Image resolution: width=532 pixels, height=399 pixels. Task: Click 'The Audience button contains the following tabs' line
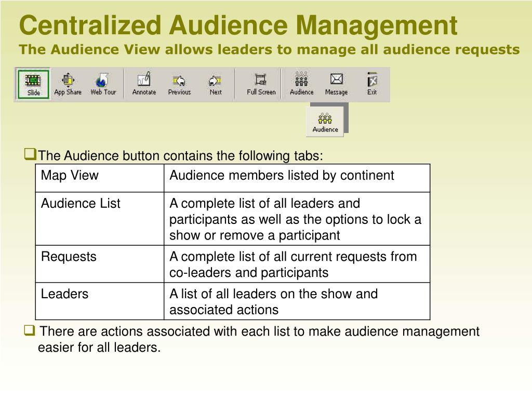[x=180, y=156]
